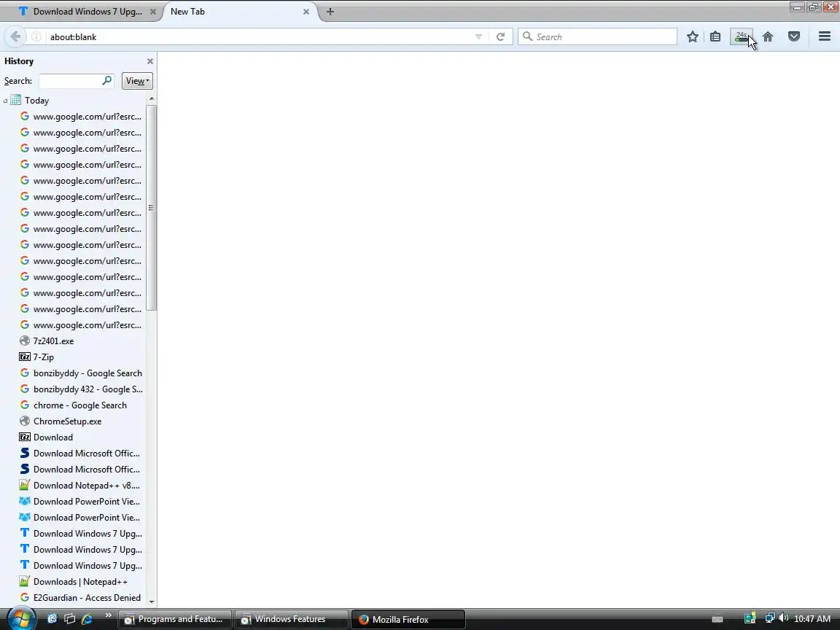This screenshot has width=840, height=630.
Task: Open the Downloads button showing 24s
Action: pyautogui.click(x=742, y=36)
